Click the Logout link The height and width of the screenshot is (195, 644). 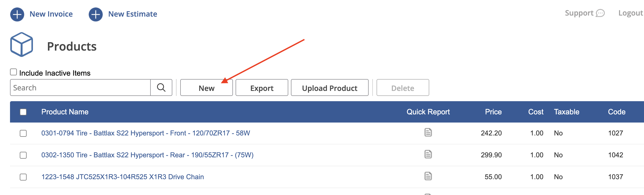click(x=631, y=13)
